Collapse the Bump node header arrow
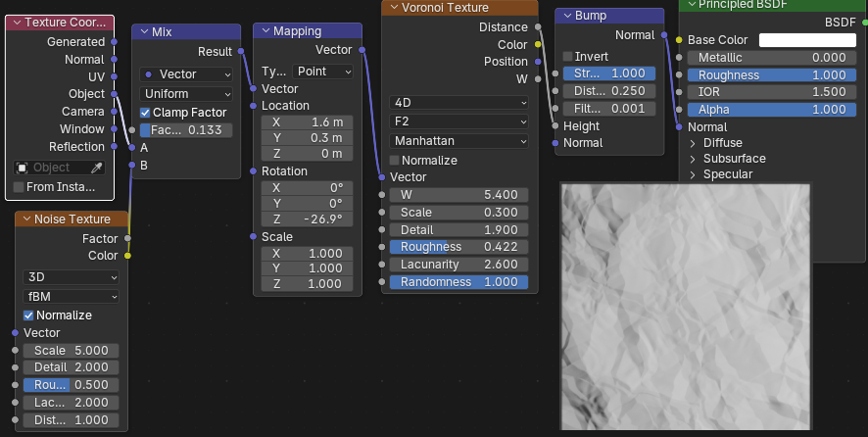Screen dimensions: 868x437 564,18
